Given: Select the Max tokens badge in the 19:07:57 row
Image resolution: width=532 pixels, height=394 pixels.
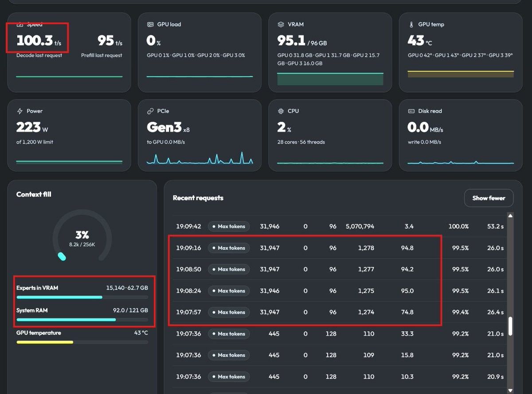Looking at the screenshot, I should click(229, 312).
